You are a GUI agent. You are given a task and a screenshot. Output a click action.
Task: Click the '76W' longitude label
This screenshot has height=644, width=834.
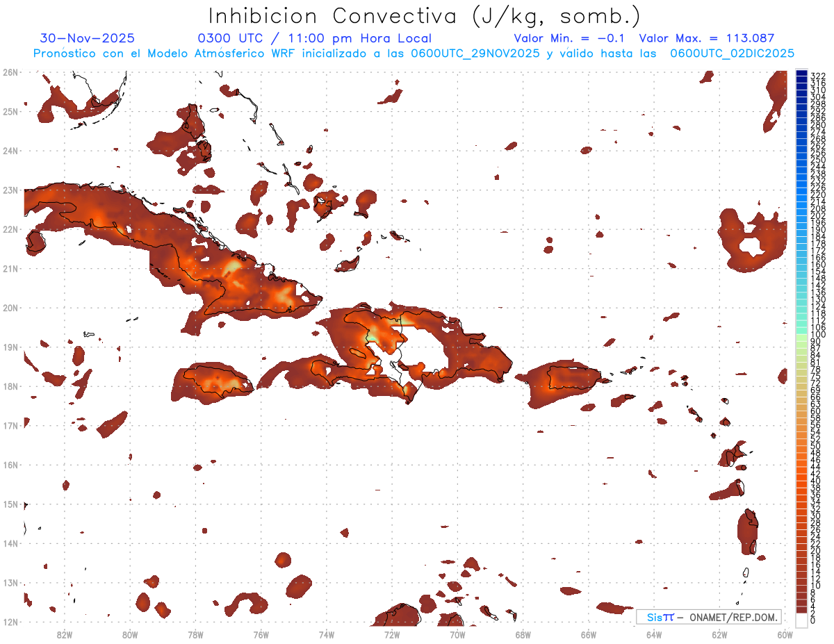pyautogui.click(x=261, y=634)
